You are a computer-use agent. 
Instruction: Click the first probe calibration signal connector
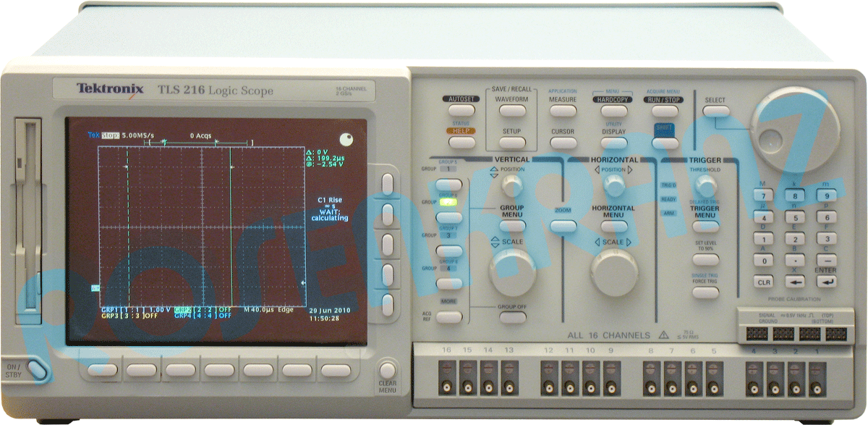(x=757, y=333)
